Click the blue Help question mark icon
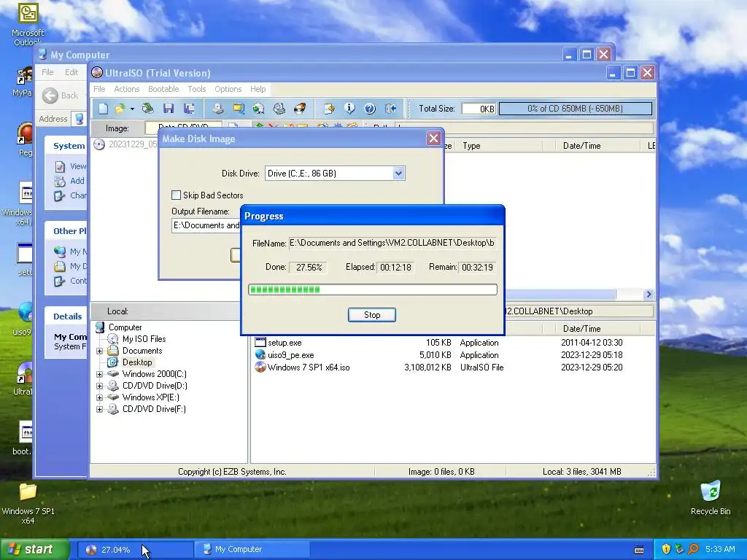This screenshot has height=560, width=747. (370, 109)
